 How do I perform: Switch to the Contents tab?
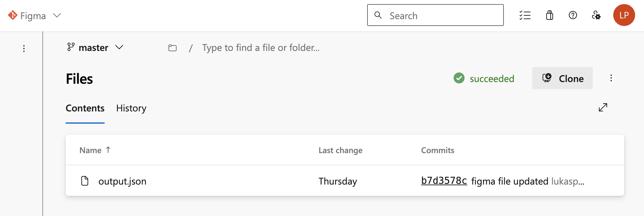(85, 108)
